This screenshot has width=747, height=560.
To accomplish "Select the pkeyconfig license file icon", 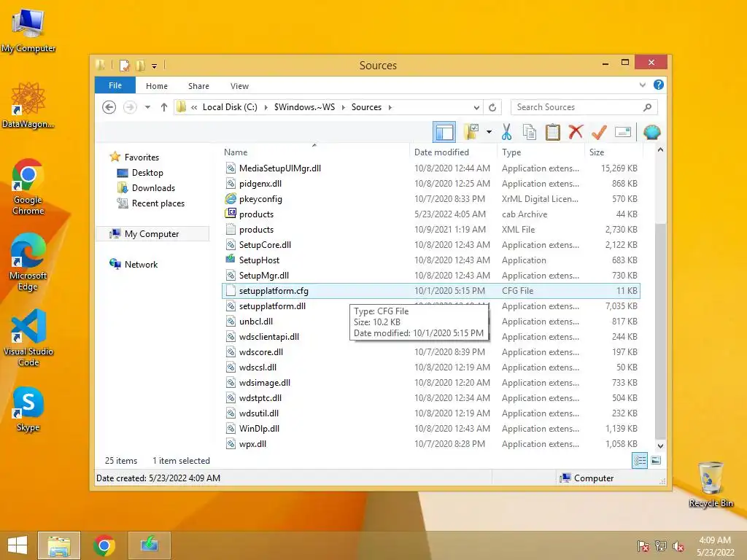I will coord(231,198).
